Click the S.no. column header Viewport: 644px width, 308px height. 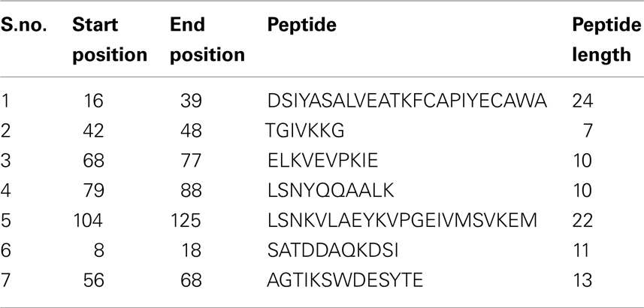coord(24,25)
